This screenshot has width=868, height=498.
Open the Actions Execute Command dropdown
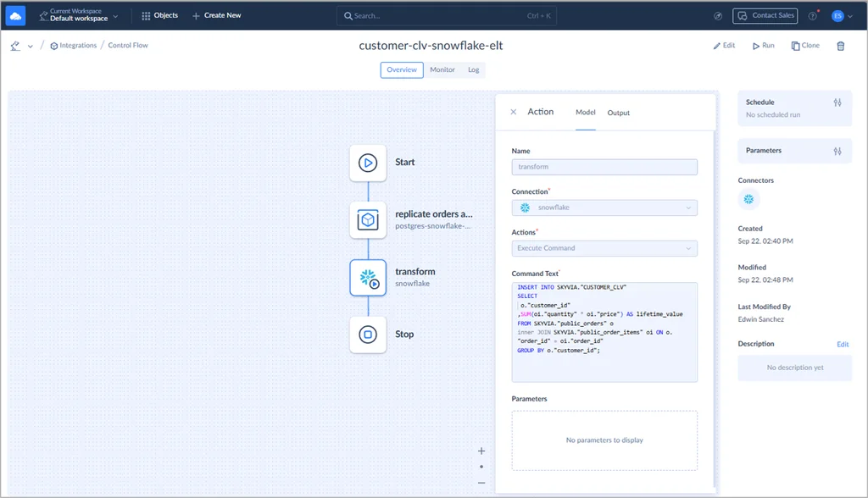(x=604, y=248)
